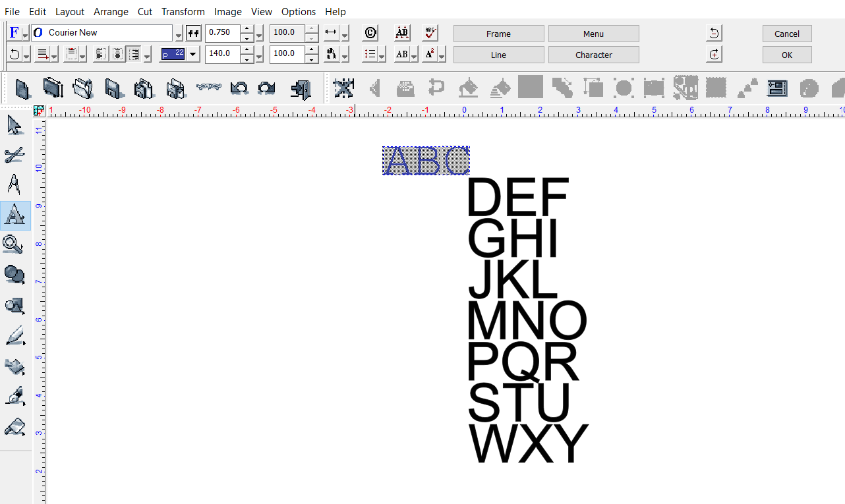Click the main toolbar undo curved arrow
845x504 pixels.
[x=239, y=88]
